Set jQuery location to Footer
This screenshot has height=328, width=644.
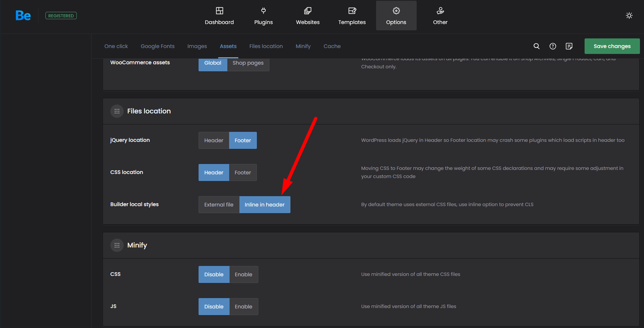(243, 140)
